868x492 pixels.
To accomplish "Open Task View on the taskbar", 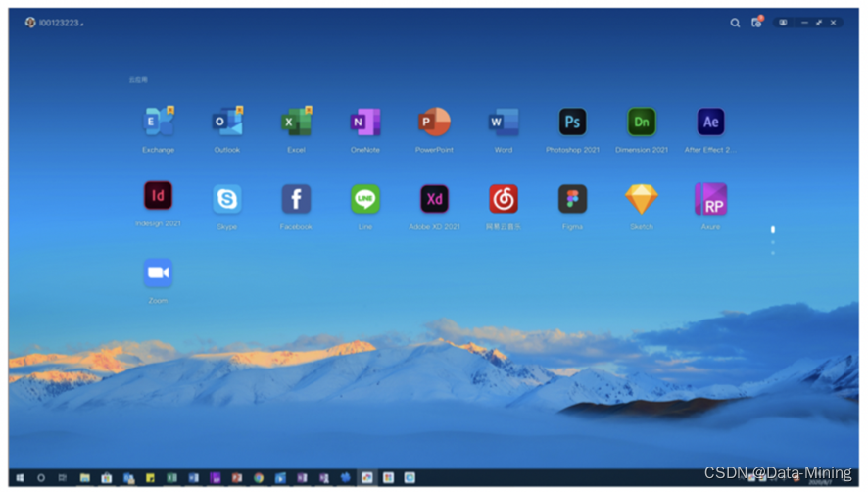I will pos(63,477).
